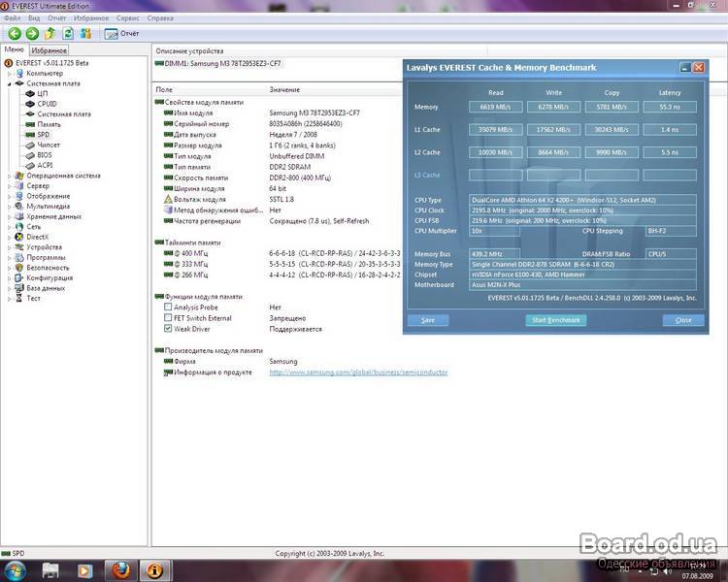The image size is (728, 582).
Task: Click the green Back arrow toolbar icon
Action: tap(15, 33)
